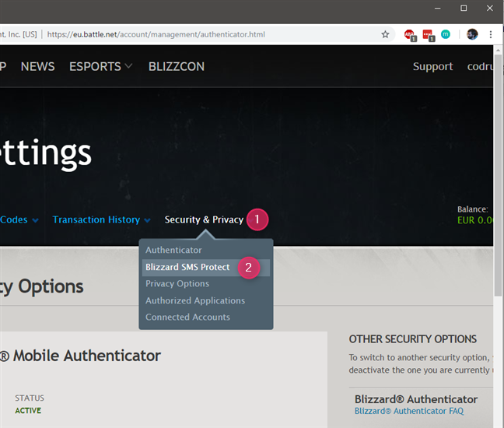504x428 pixels.
Task: Click the scrollbar up arrow
Action: tap(499, 50)
